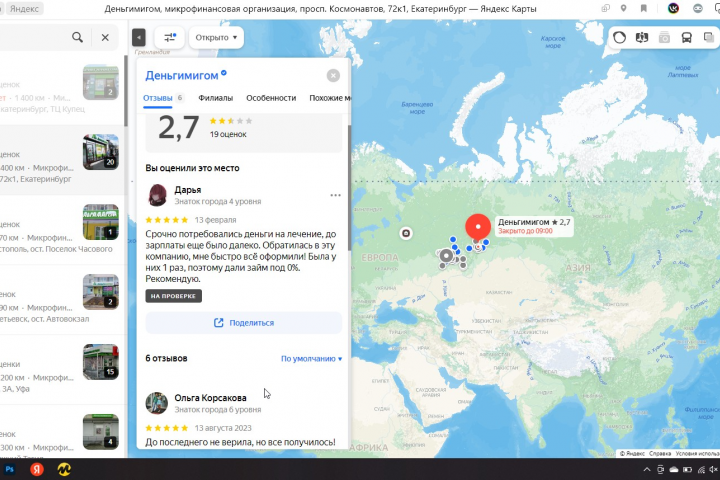This screenshot has height=480, width=720.
Task: Open the first result thumbnail with 2 photos
Action: (101, 83)
